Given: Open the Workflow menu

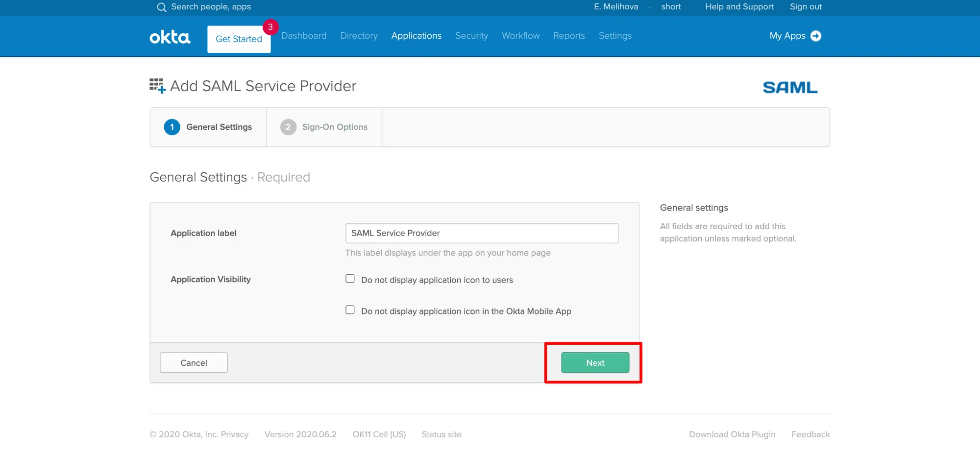Looking at the screenshot, I should [x=521, y=36].
